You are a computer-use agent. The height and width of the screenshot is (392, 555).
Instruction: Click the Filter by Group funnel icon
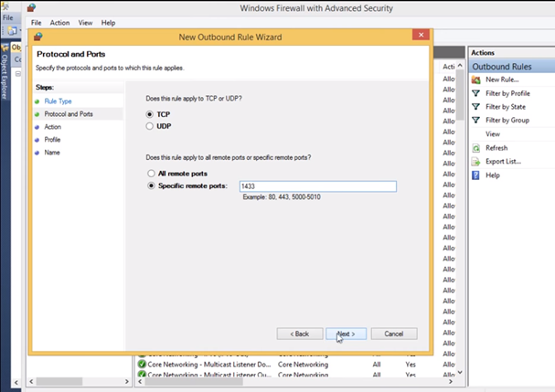[476, 121]
